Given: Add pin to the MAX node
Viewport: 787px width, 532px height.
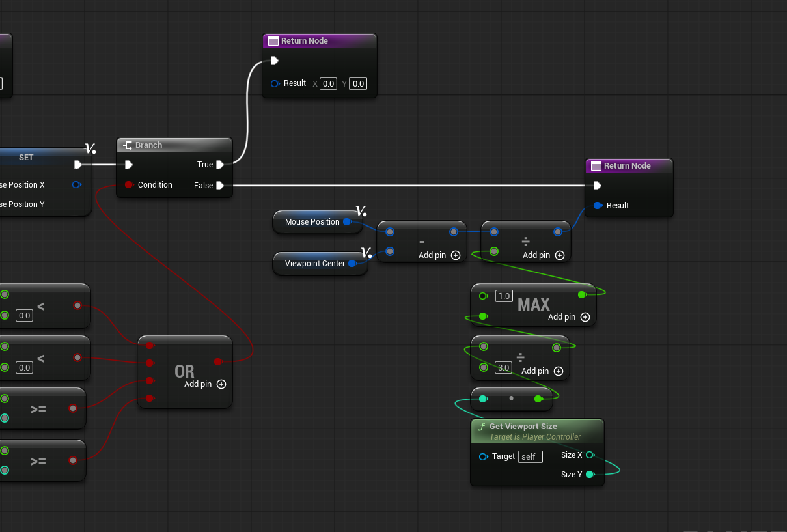Looking at the screenshot, I should tap(585, 317).
